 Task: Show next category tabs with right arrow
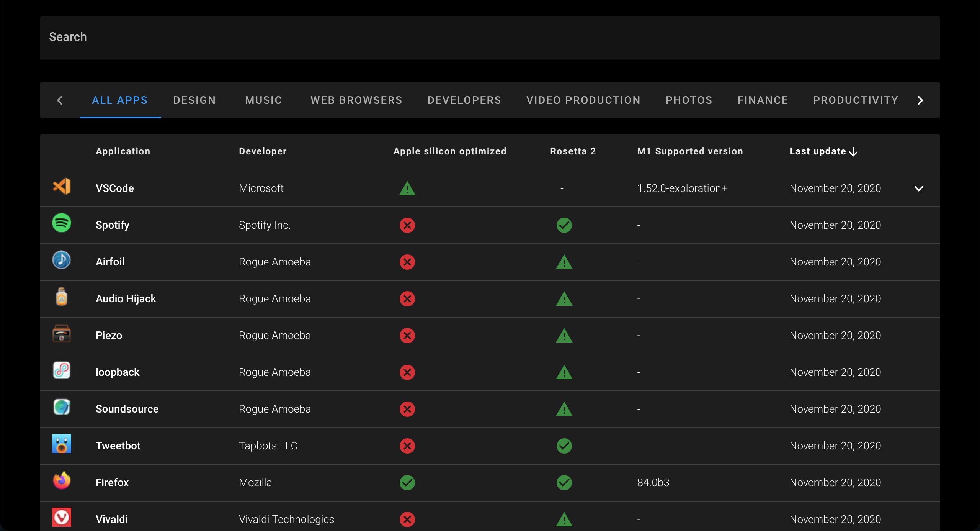921,100
